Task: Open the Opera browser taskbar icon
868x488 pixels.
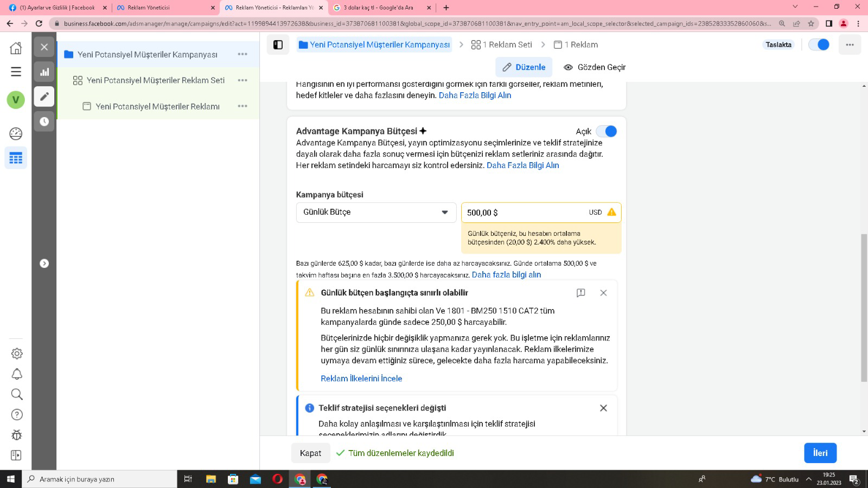Action: coord(277,479)
